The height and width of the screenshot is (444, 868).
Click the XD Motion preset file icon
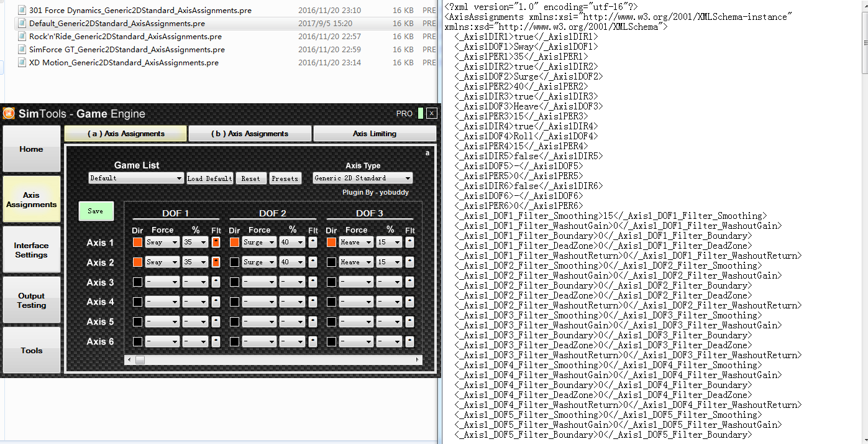[x=22, y=63]
